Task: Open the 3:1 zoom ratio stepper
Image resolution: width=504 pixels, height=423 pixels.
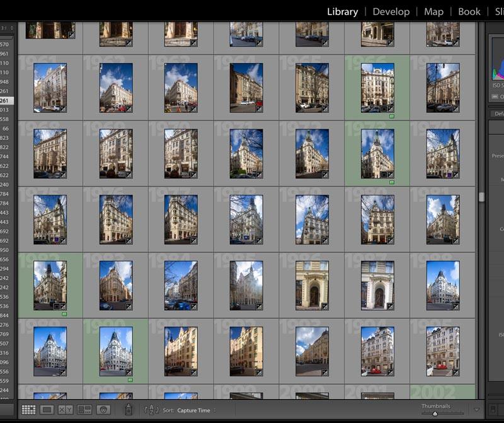Action: [x=12, y=28]
